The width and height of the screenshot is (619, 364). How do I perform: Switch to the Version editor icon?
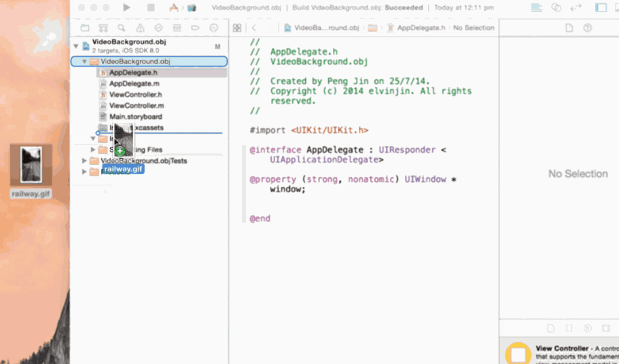coord(576,7)
